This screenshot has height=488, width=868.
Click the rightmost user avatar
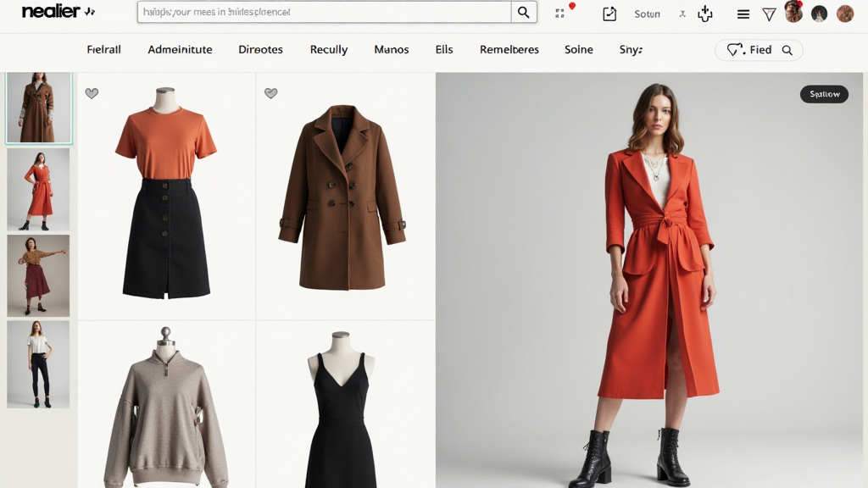click(845, 14)
